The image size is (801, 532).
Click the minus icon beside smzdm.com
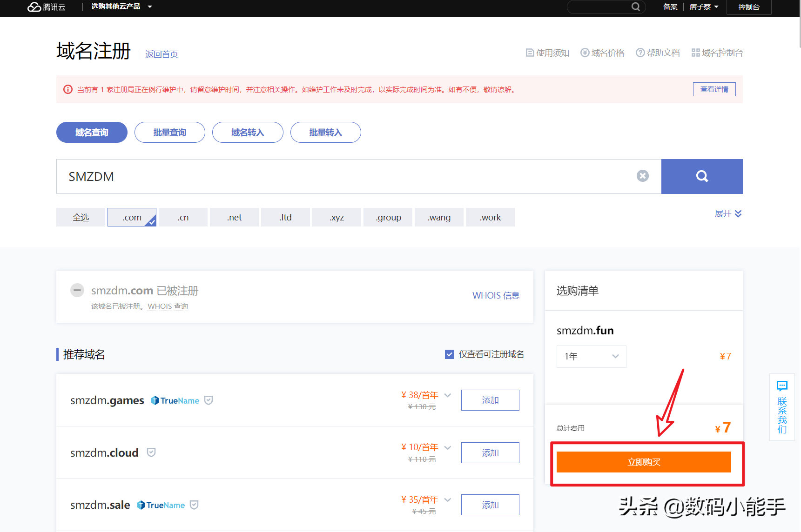77,290
